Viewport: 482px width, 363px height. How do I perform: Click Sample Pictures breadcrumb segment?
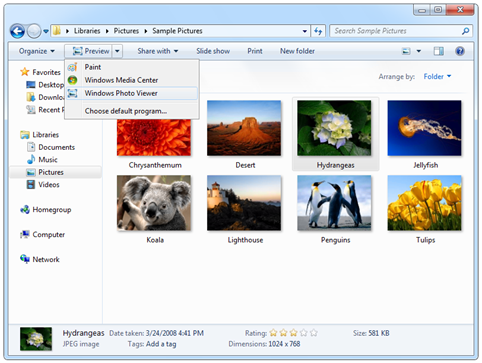pos(177,31)
